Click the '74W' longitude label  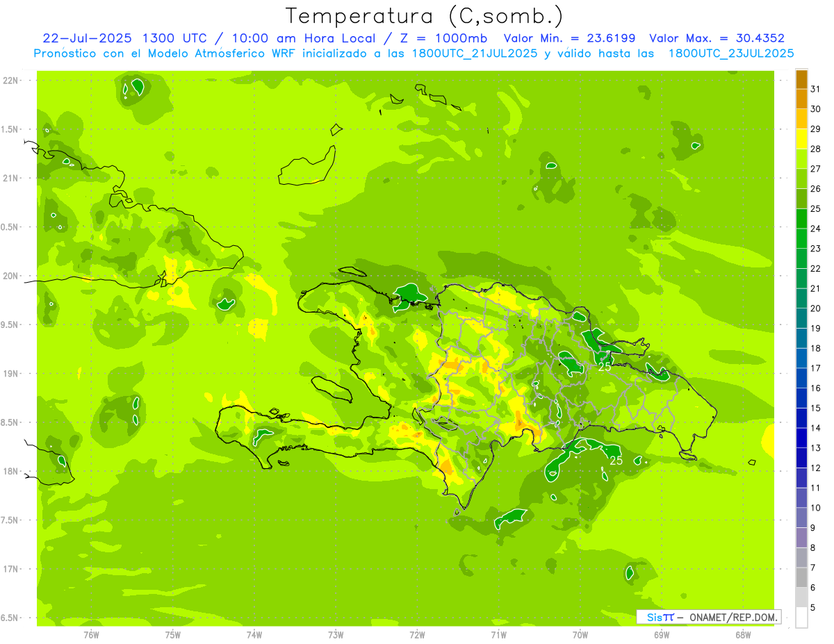click(254, 635)
